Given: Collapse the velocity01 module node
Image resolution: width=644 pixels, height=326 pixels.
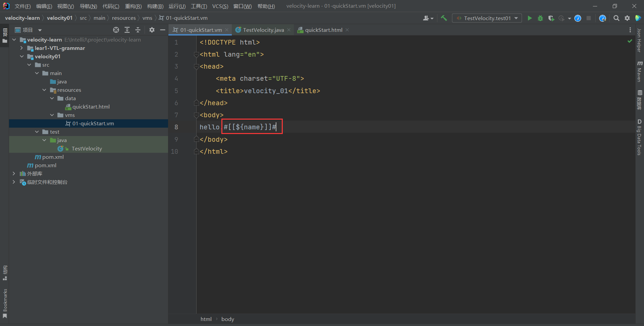Looking at the screenshot, I should click(x=21, y=56).
